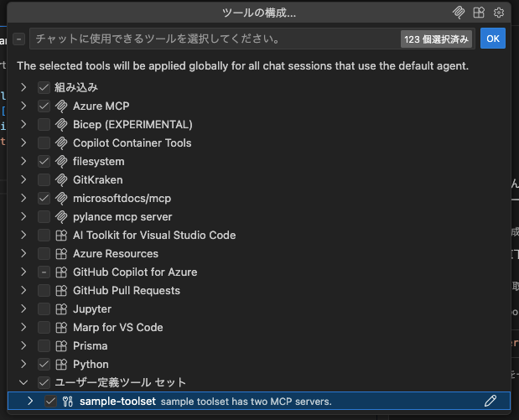Enable the Copilot Container Tools checkbox
The height and width of the screenshot is (420, 519).
click(44, 143)
